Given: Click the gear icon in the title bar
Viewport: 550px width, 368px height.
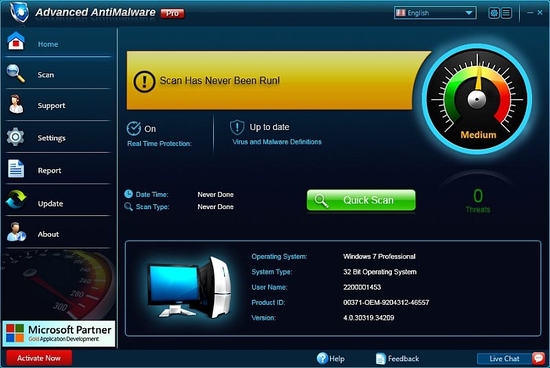Looking at the screenshot, I should [494, 13].
